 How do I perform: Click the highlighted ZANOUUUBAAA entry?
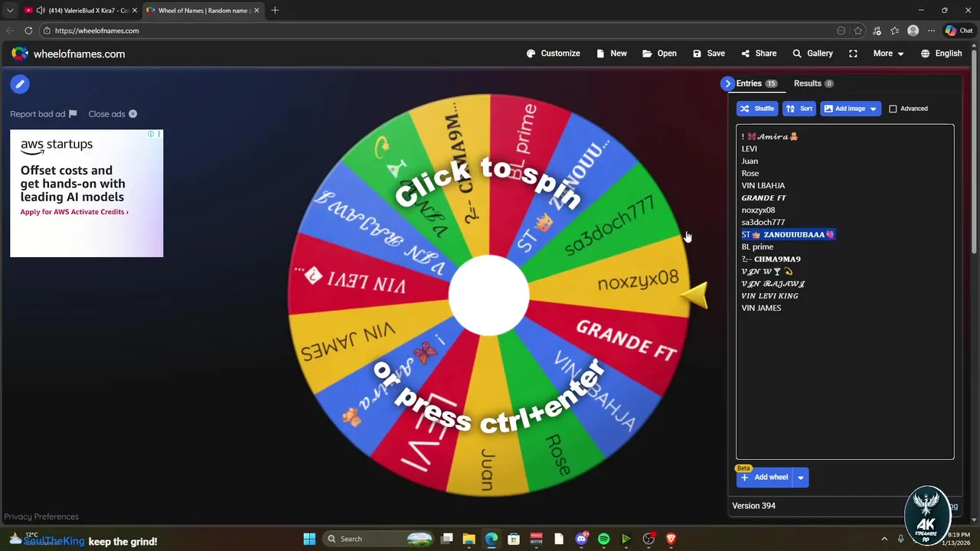click(788, 234)
